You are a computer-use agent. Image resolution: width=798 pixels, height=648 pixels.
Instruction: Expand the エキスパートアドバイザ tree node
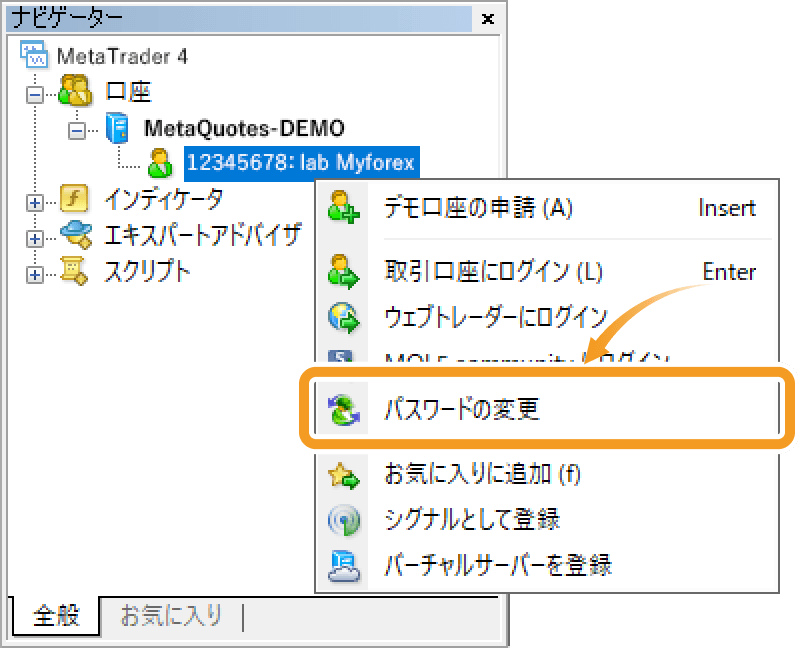[x=35, y=239]
